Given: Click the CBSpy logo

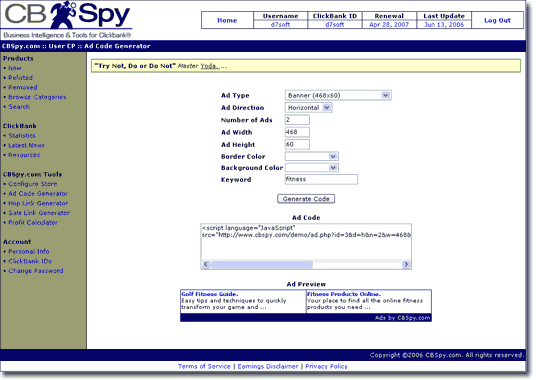Looking at the screenshot, I should 67,20.
